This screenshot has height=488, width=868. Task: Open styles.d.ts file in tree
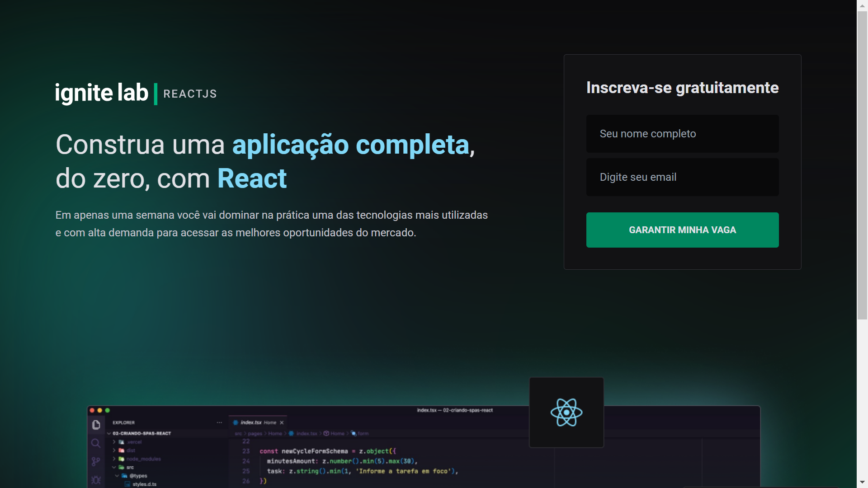(144, 484)
